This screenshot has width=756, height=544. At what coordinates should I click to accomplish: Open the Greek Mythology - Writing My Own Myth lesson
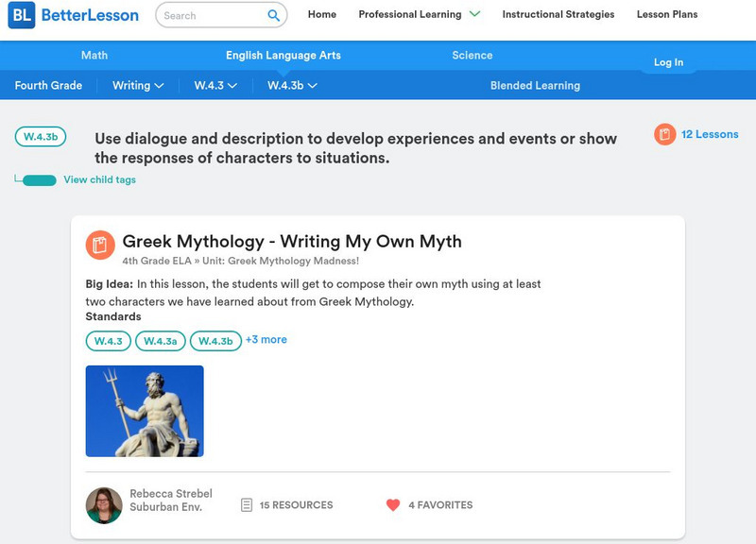pos(292,241)
